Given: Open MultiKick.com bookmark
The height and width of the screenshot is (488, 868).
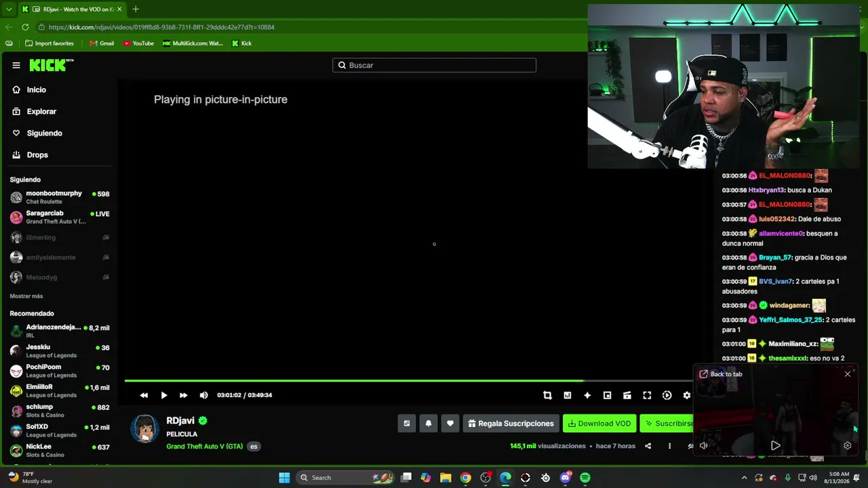Looking at the screenshot, I should click(193, 43).
